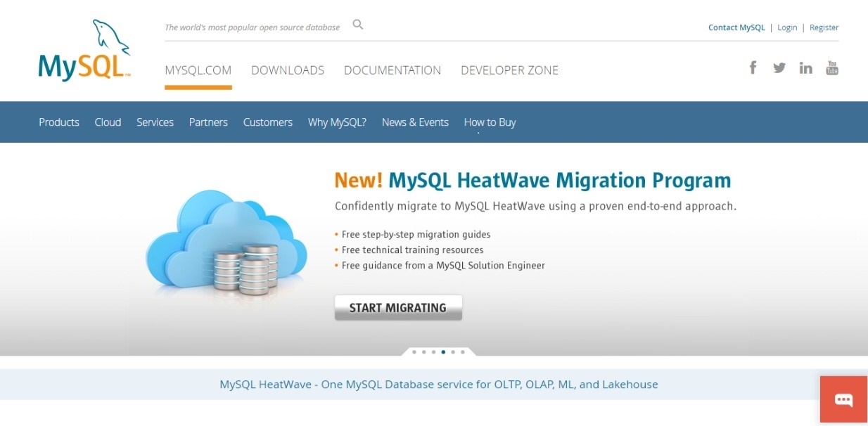
Task: Jump to the last carousel slide dot
Action: 463,351
